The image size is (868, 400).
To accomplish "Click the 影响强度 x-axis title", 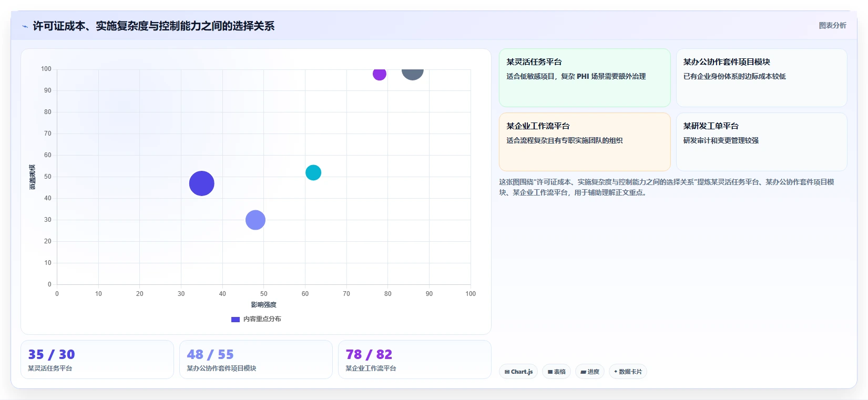I will (x=263, y=305).
